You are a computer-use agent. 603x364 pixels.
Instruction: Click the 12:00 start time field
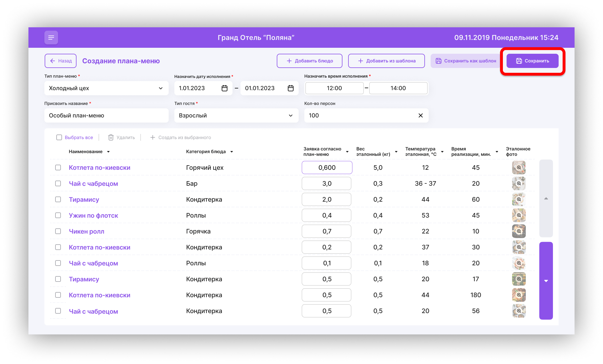tap(334, 88)
